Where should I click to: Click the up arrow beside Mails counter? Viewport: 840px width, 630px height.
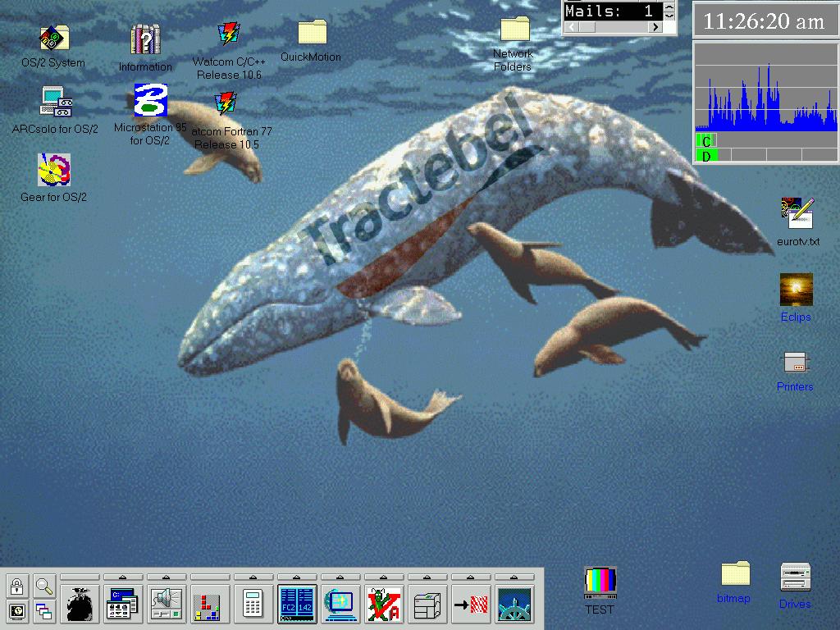[669, 7]
